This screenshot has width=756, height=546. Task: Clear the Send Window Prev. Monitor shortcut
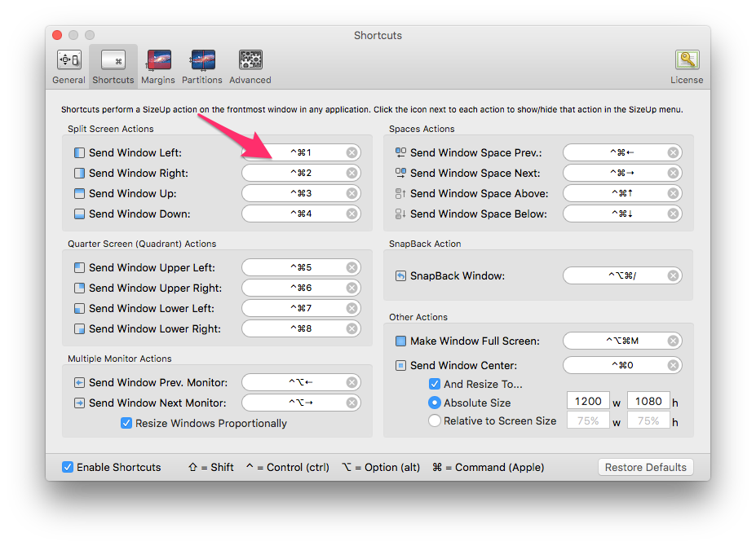(x=352, y=383)
